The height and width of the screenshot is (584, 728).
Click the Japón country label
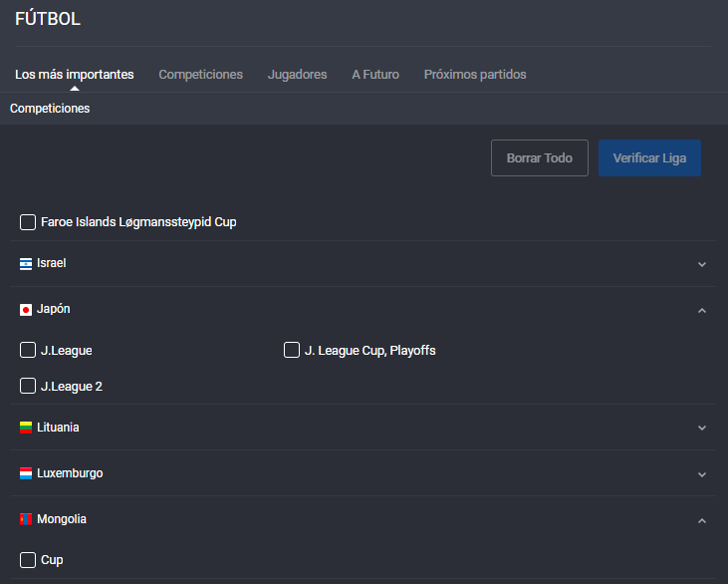tap(54, 309)
